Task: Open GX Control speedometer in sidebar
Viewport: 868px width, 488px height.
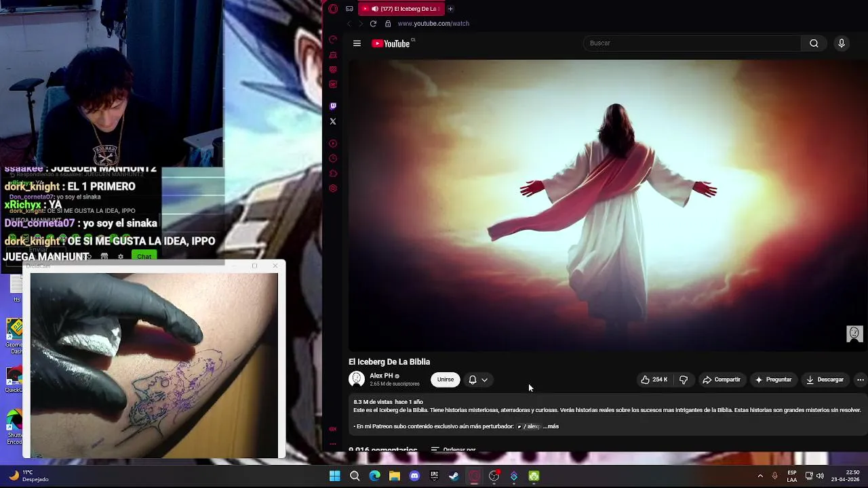Action: (333, 39)
